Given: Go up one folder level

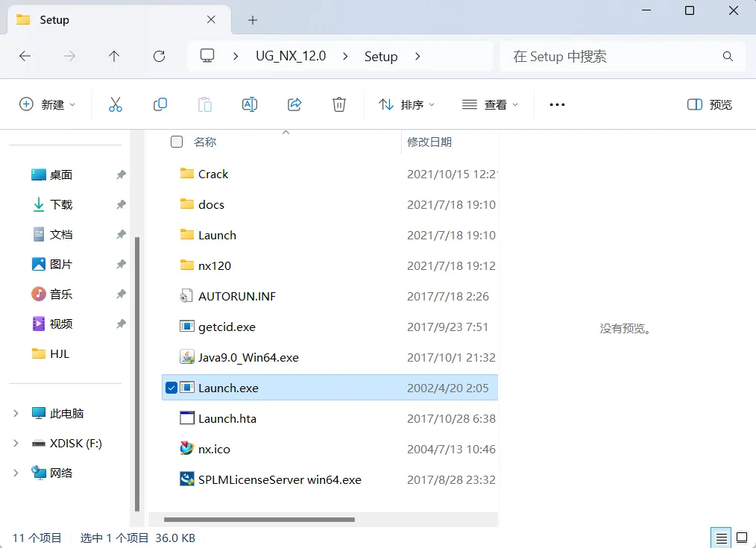Looking at the screenshot, I should (x=114, y=57).
